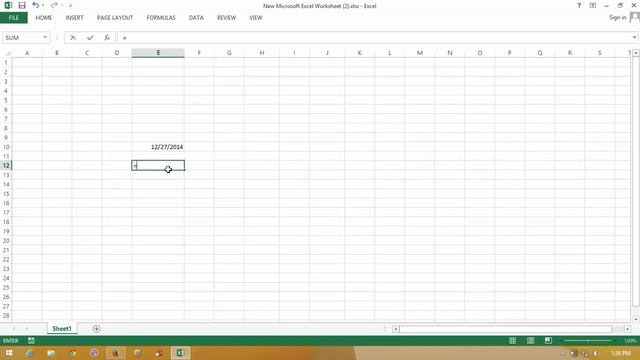Click the horizontal scrollbar right arrow
This screenshot has height=360, width=640.
[x=627, y=329]
